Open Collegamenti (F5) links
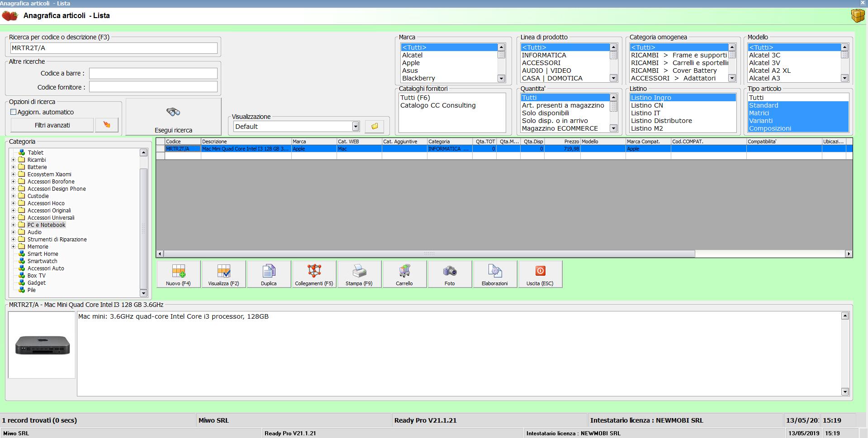Screen dimensions: 868x438 coord(314,274)
